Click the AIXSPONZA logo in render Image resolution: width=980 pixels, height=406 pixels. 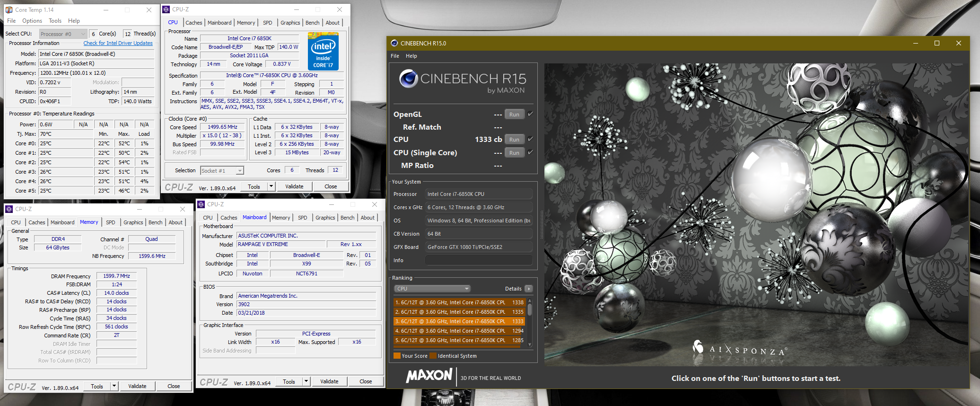click(x=739, y=349)
